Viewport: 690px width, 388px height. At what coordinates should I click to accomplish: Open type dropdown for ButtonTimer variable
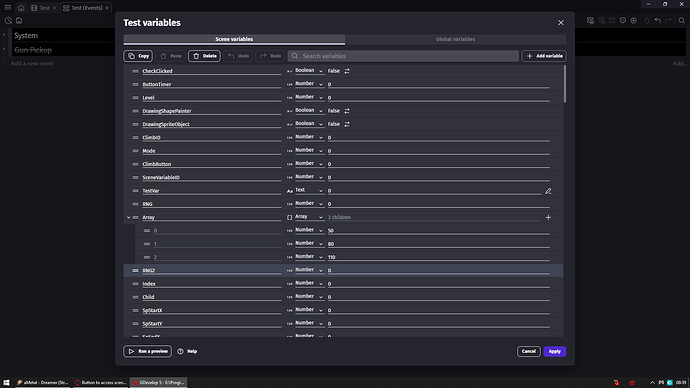[309, 84]
